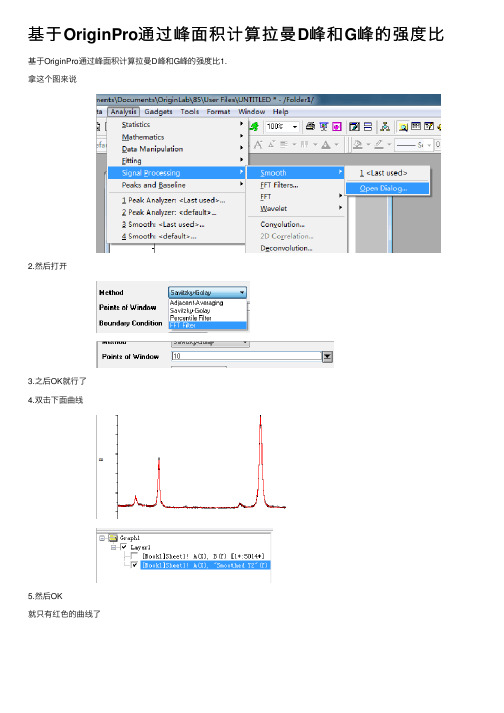Viewport: 504px width, 713px height.
Task: Choose Smooth: <default> recent entry
Action: coord(159,236)
